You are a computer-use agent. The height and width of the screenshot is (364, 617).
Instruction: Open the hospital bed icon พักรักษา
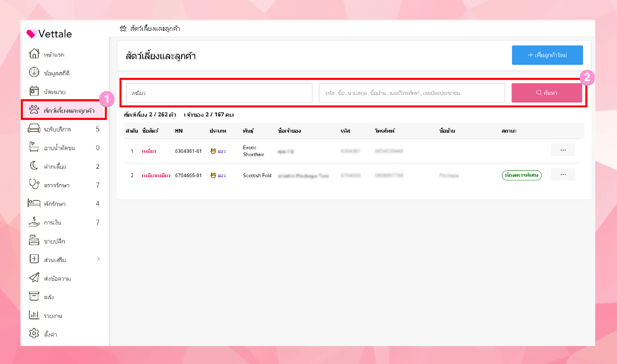coord(34,203)
